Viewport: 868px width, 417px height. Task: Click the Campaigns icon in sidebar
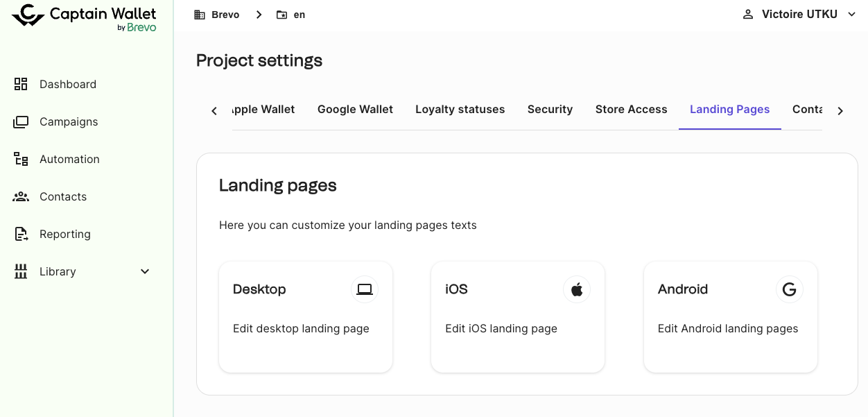click(21, 122)
